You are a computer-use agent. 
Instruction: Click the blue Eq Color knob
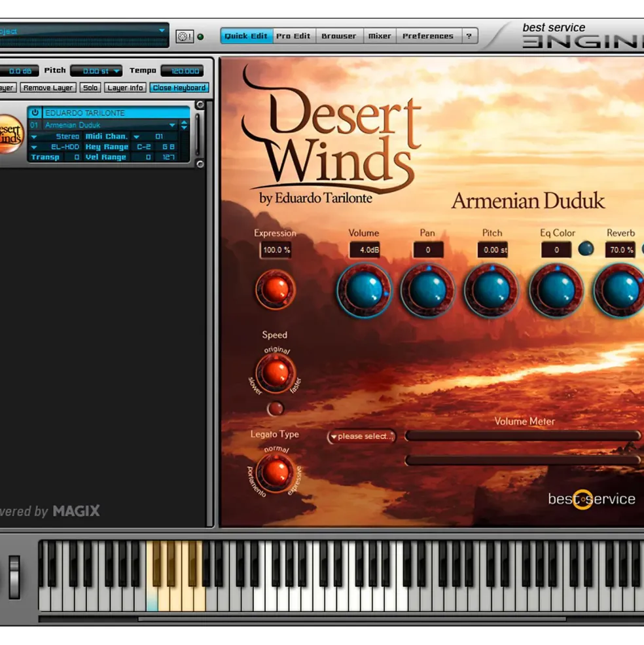(x=556, y=291)
